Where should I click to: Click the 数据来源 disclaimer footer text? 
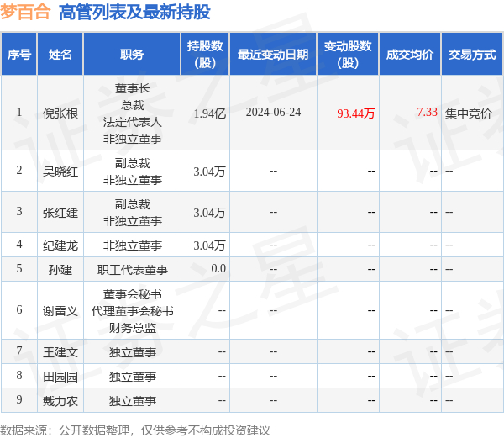pos(135,430)
